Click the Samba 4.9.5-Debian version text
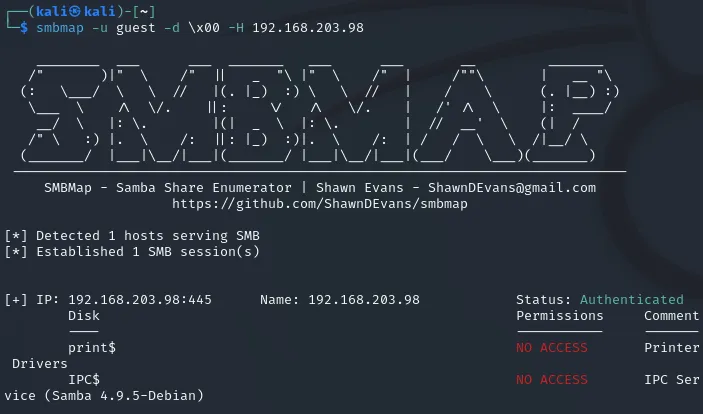Viewport: 703px width, 414px height. coord(128,396)
